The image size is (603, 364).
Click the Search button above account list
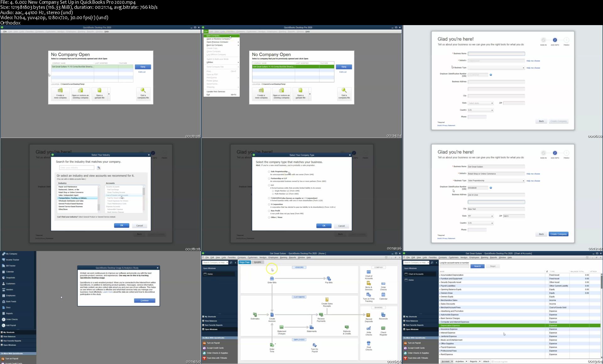[x=477, y=266]
